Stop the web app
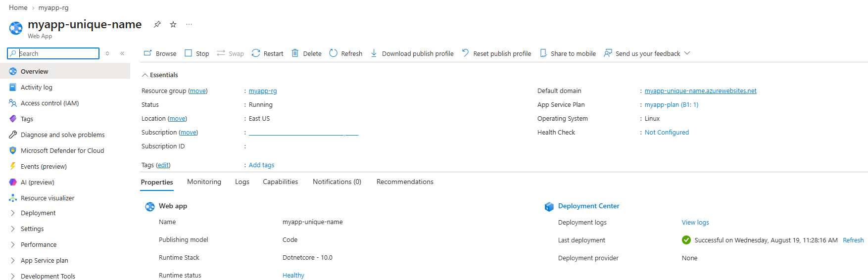Image resolution: width=868 pixels, height=280 pixels. [x=197, y=53]
